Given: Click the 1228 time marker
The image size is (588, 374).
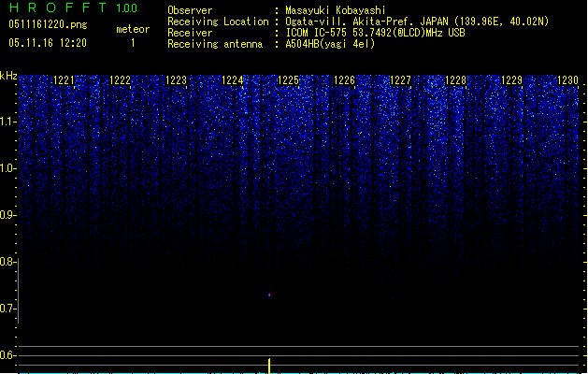Looking at the screenshot, I should (456, 79).
